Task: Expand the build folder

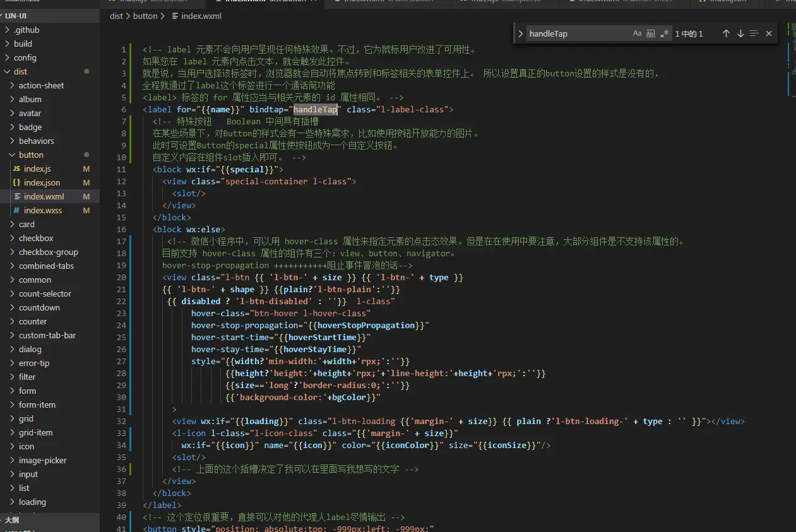Action: [x=50, y=44]
